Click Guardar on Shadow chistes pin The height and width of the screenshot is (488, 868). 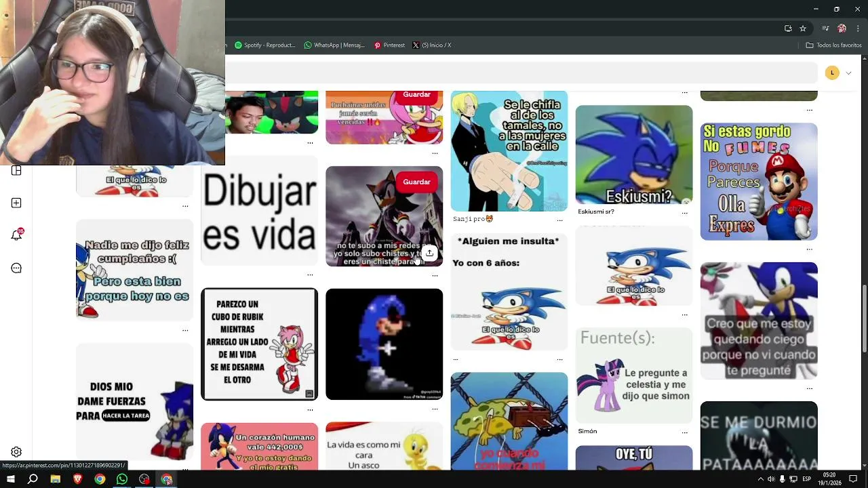[416, 182]
